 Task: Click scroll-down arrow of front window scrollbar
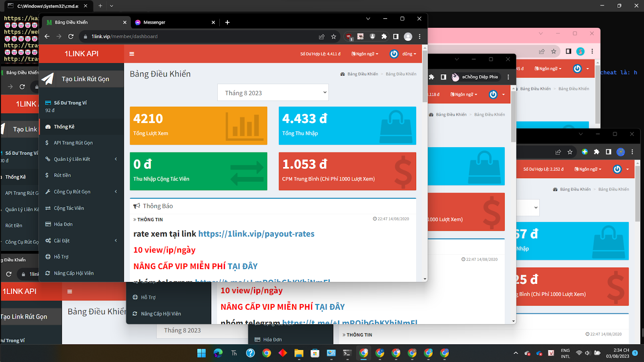click(425, 279)
